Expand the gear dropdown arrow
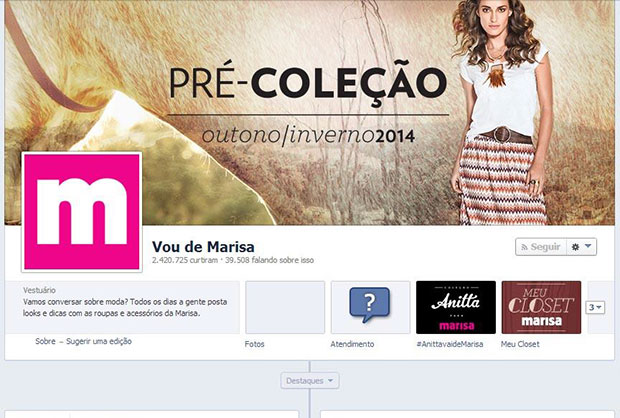This screenshot has width=620, height=418. [588, 246]
